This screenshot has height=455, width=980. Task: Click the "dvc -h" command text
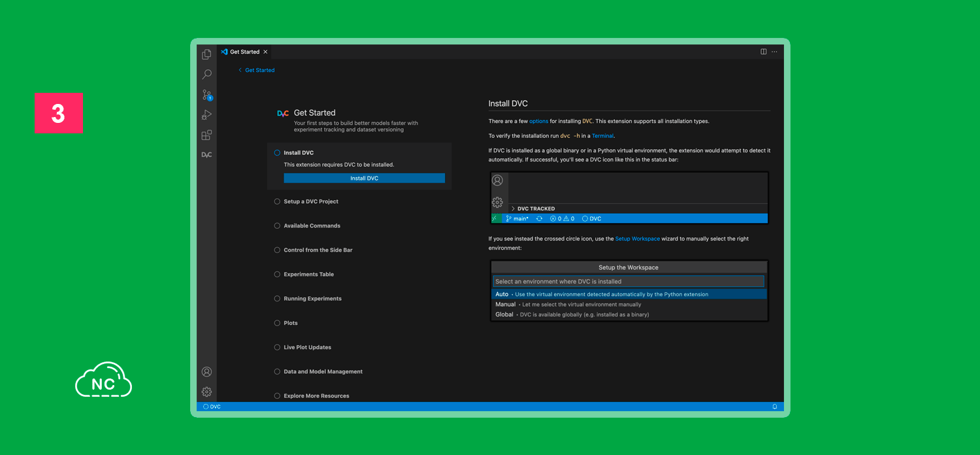(x=570, y=136)
